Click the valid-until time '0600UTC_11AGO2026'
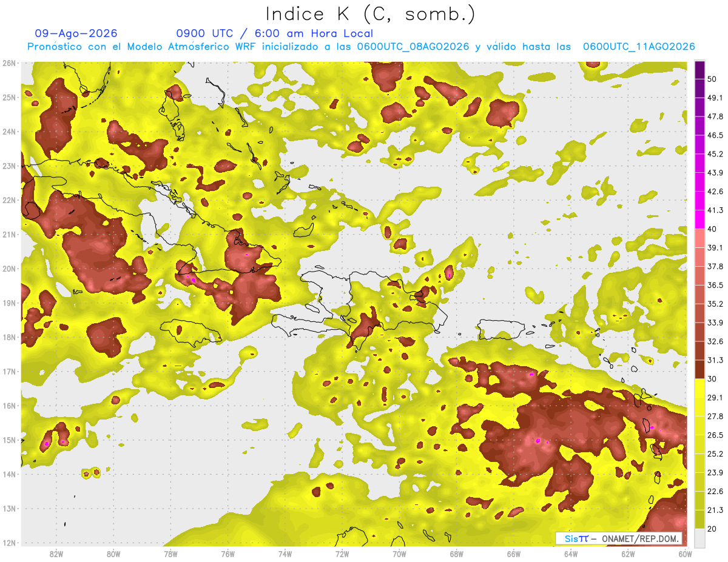This screenshot has height=562, width=728. (639, 47)
